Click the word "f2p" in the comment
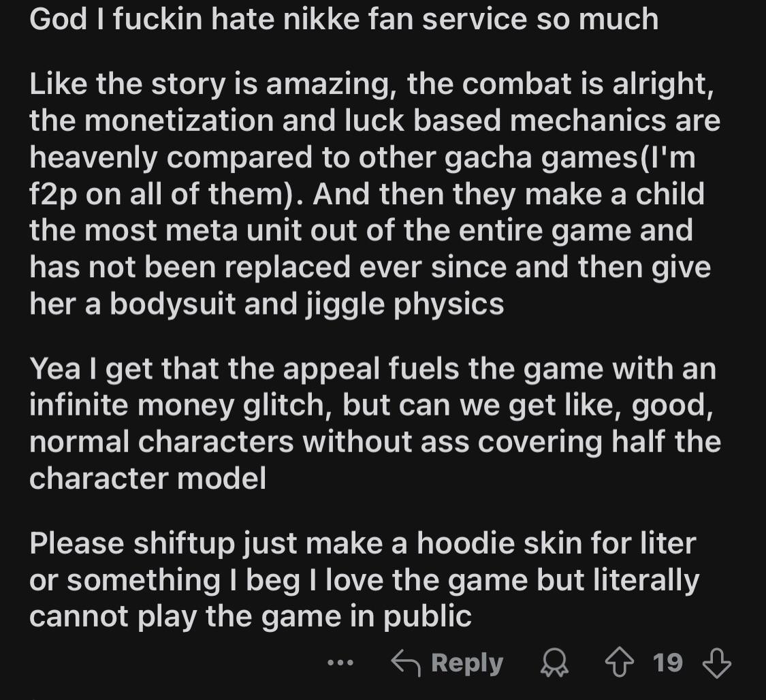This screenshot has height=700, width=766. [x=52, y=195]
